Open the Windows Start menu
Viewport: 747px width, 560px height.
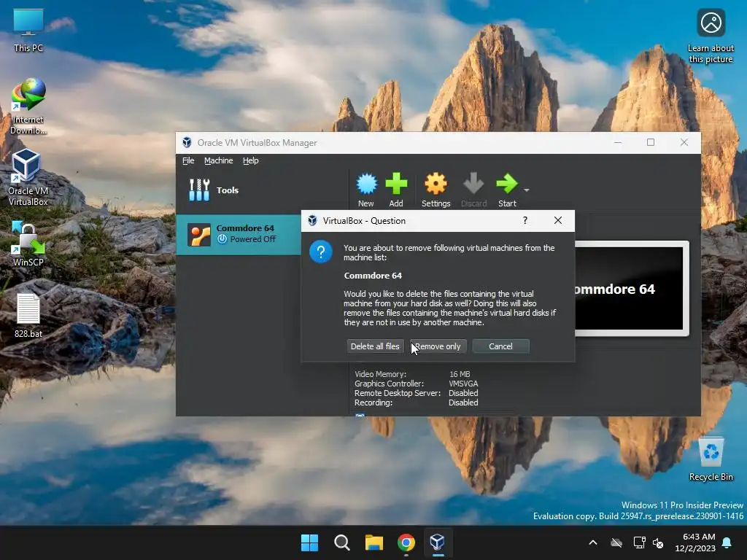(x=309, y=542)
